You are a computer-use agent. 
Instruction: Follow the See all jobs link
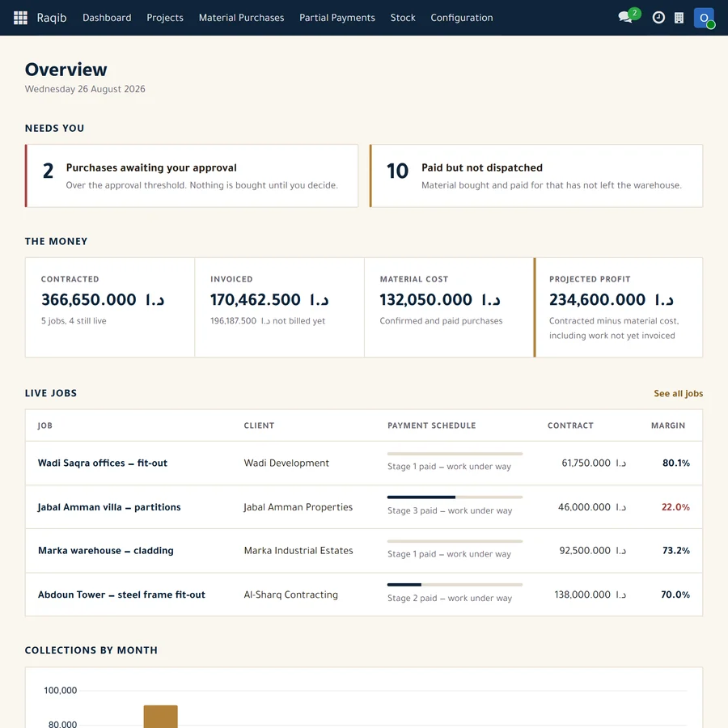tap(679, 393)
